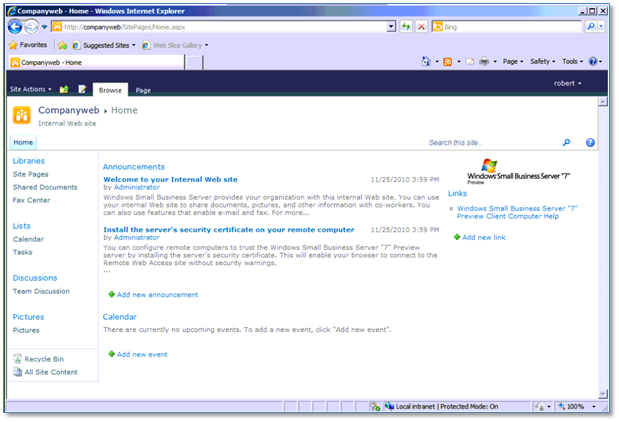Open Libraries in the sidebar
The height and width of the screenshot is (422, 619).
(x=29, y=161)
